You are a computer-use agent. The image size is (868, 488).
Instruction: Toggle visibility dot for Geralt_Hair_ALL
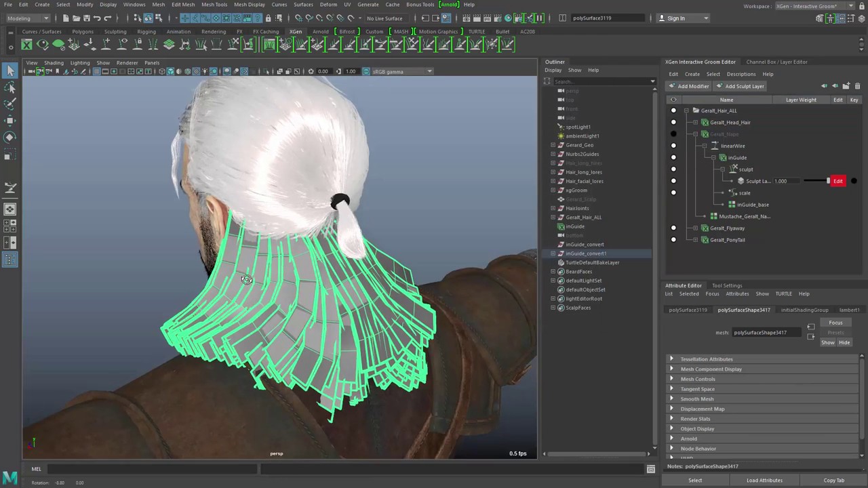(673, 110)
